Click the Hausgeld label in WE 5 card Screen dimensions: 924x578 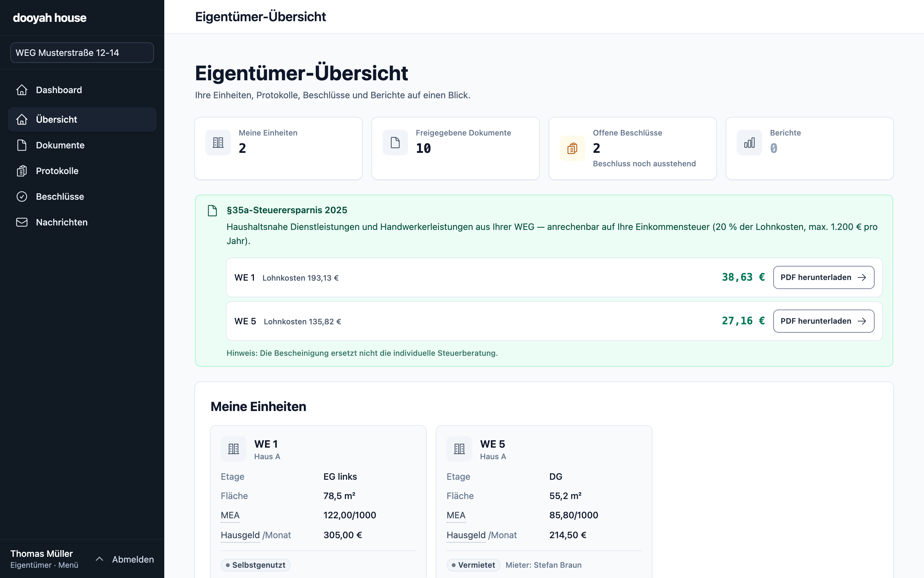coord(466,535)
